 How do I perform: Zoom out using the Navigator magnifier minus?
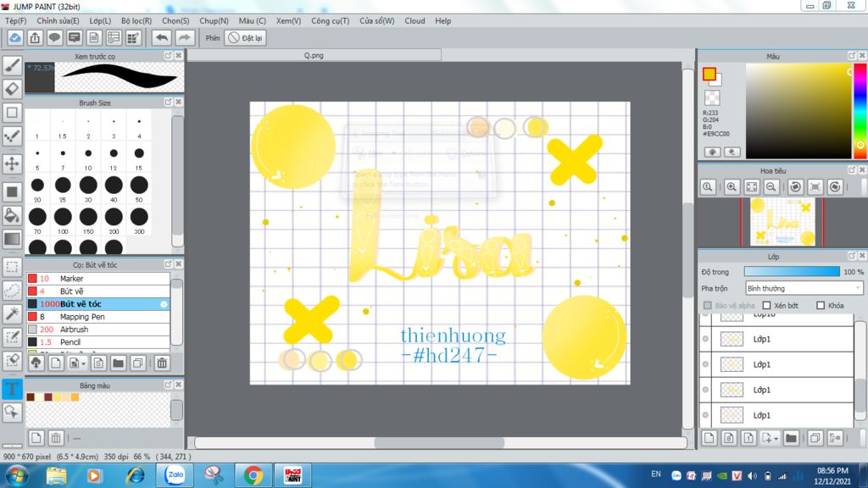tap(771, 187)
